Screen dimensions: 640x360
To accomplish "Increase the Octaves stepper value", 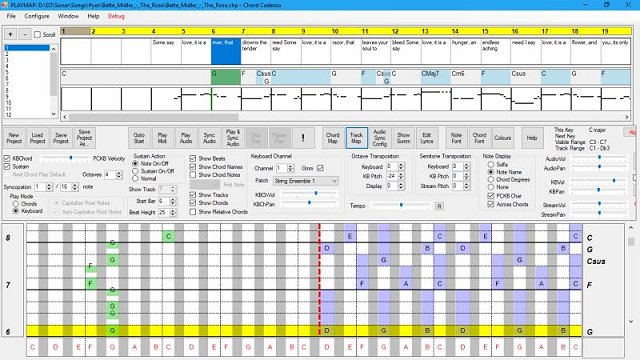I will [x=119, y=173].
